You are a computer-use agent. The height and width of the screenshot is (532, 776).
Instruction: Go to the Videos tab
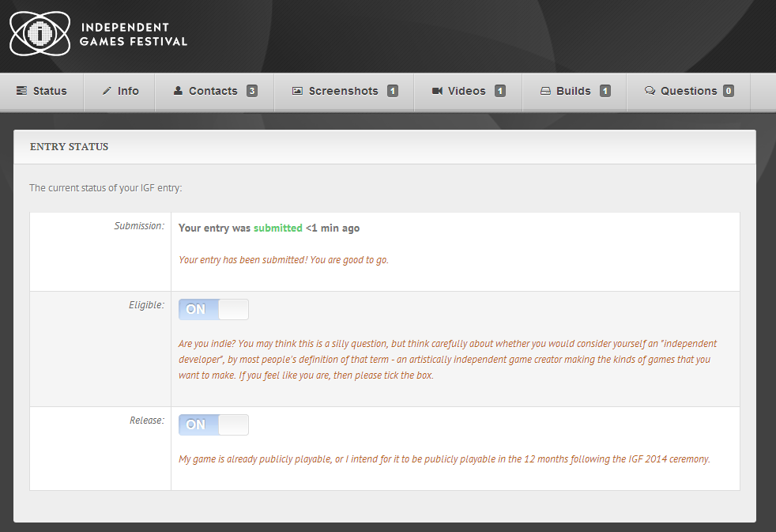coord(469,92)
